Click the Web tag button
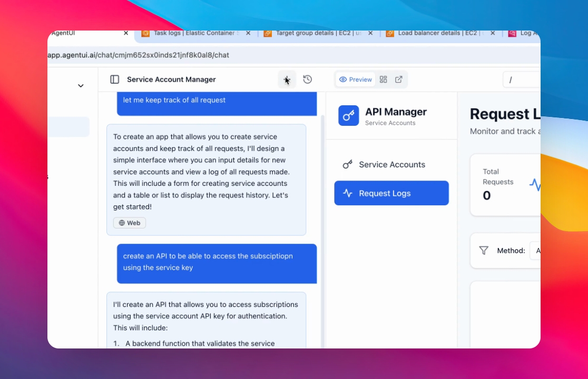Image resolution: width=588 pixels, height=379 pixels. point(130,223)
